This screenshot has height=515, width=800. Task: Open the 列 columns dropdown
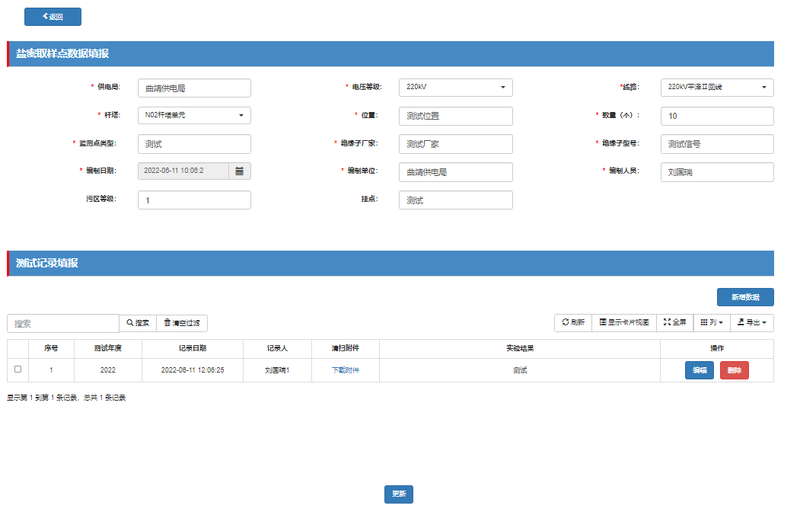pyautogui.click(x=711, y=322)
